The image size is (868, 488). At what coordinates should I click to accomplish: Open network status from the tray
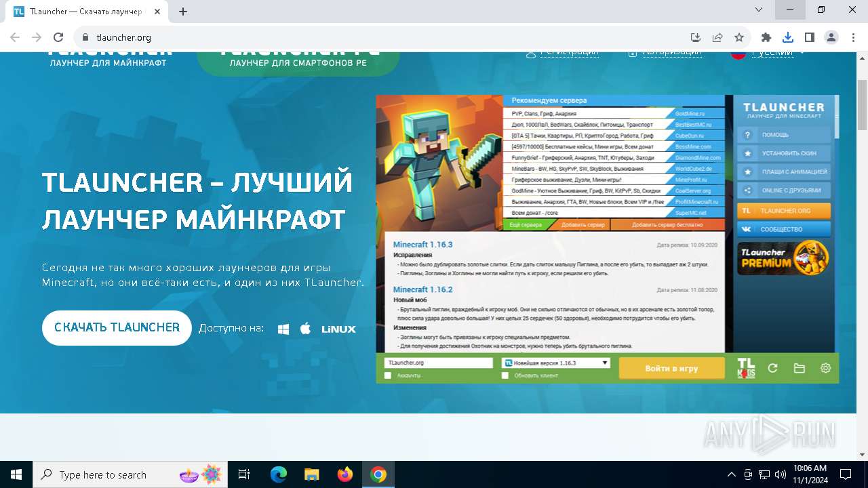764,474
